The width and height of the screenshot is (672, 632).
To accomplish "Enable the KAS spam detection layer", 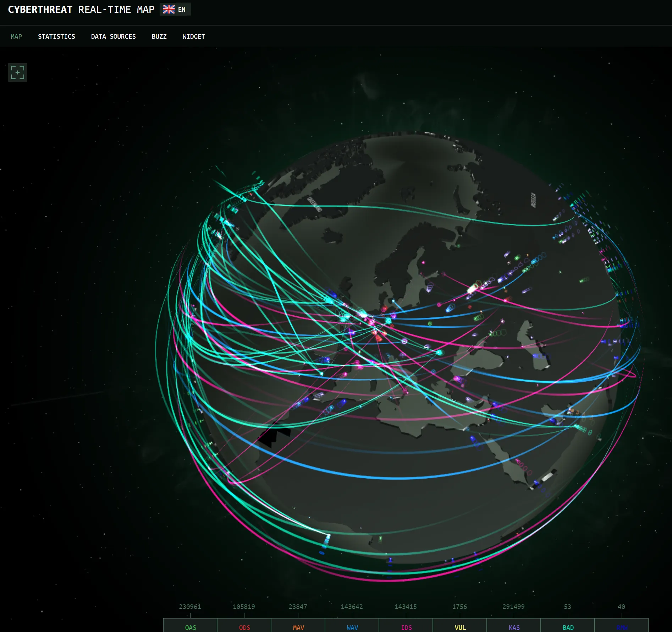I will tap(514, 627).
